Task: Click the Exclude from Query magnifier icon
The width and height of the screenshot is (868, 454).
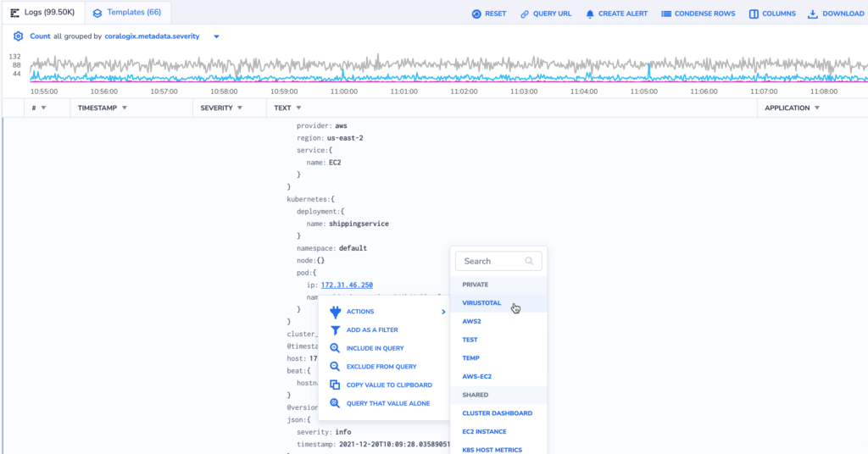Action: (335, 367)
